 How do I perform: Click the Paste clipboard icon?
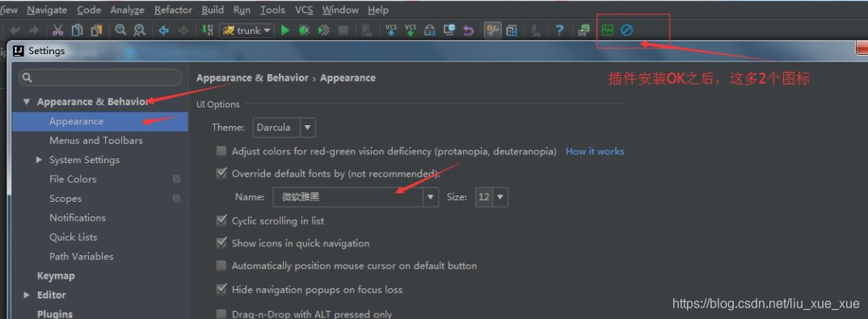coord(97,31)
